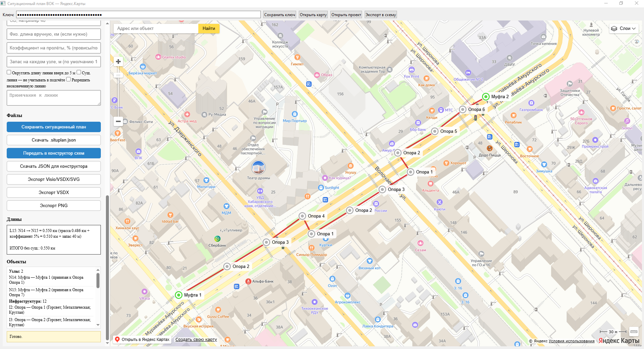The image size is (644, 349).
Task: Enable rounding line length up to 5 м
Action: [x=9, y=72]
